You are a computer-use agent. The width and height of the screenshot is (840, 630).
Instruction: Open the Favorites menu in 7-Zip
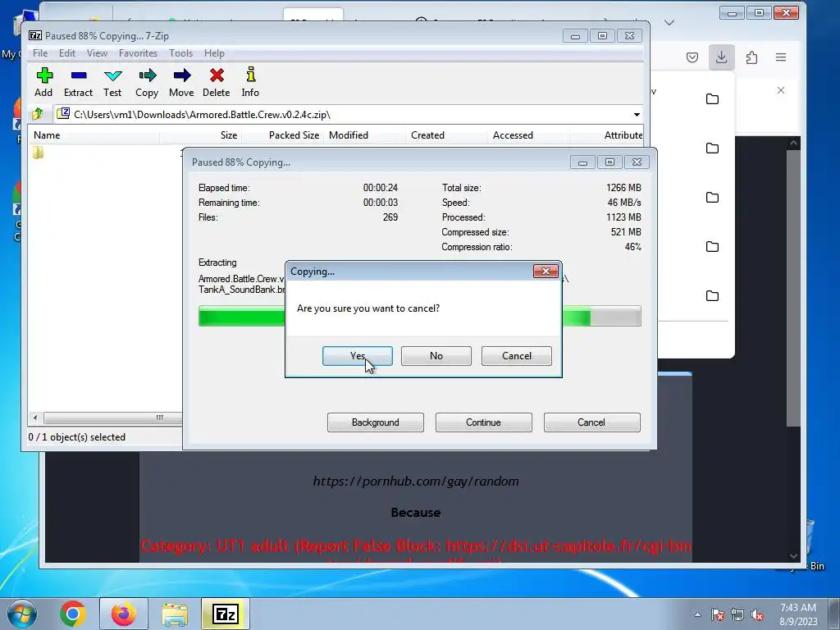tap(138, 53)
